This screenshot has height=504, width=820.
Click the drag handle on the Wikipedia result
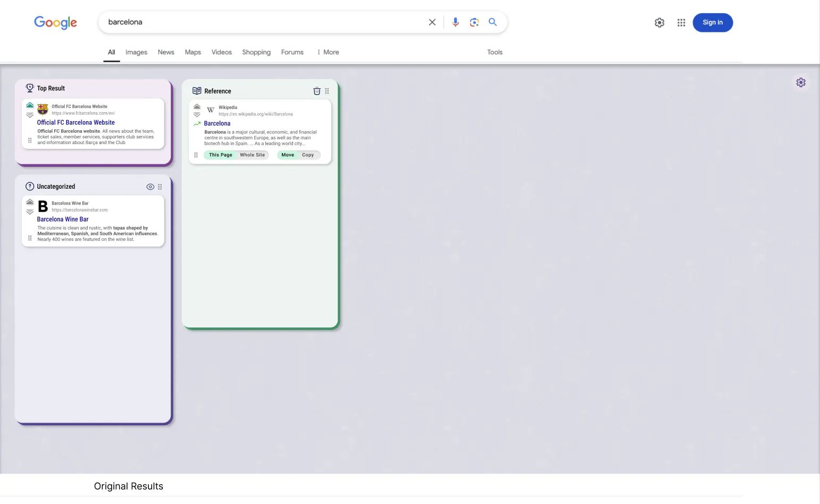coord(196,155)
